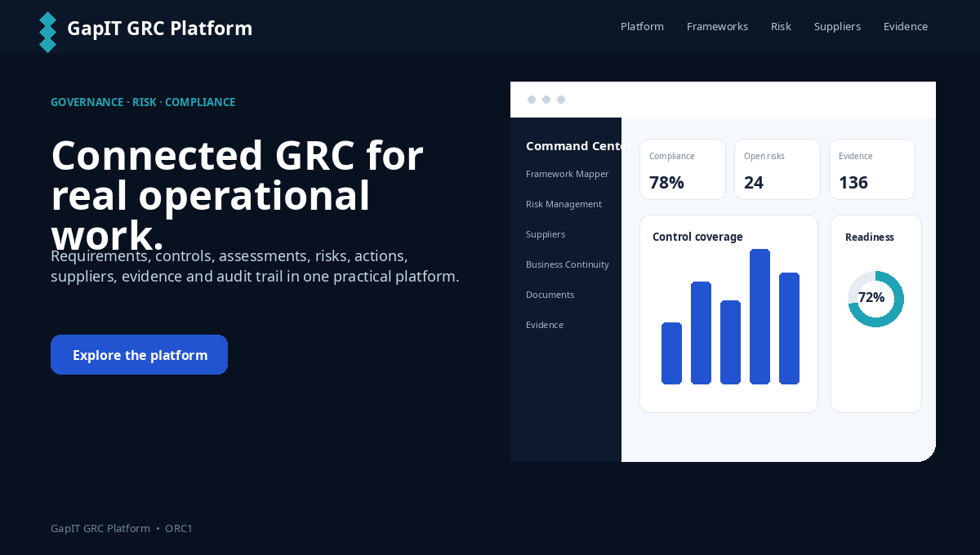
Task: Click the shortest bar in Control coverage
Action: tap(671, 353)
